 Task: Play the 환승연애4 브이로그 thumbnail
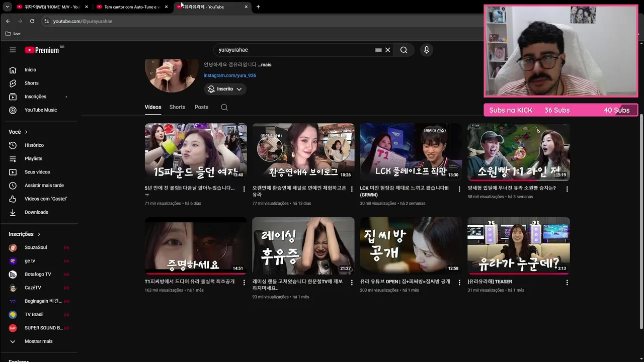click(x=303, y=152)
